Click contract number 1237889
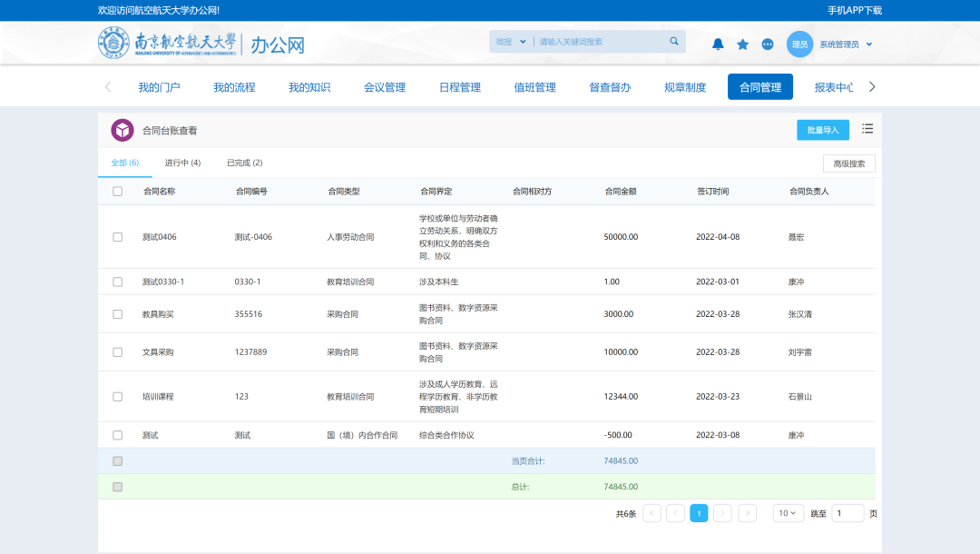 [x=250, y=352]
